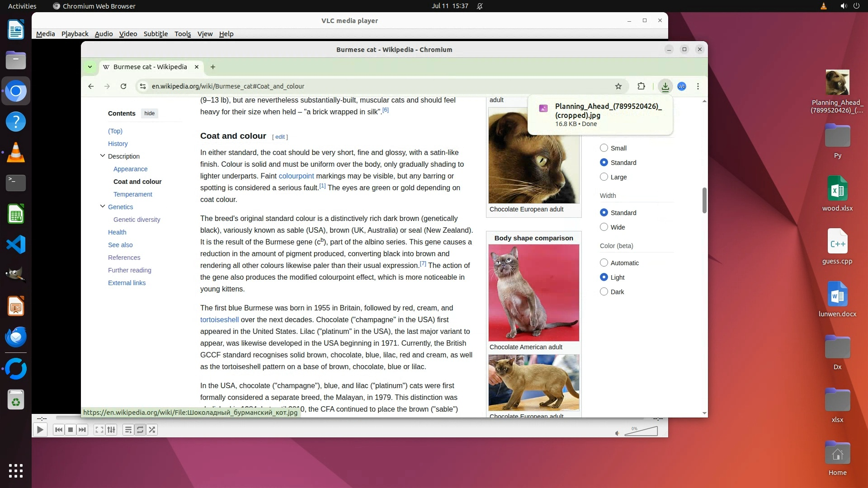This screenshot has width=868, height=488.
Task: Select Large text size option
Action: click(x=604, y=177)
